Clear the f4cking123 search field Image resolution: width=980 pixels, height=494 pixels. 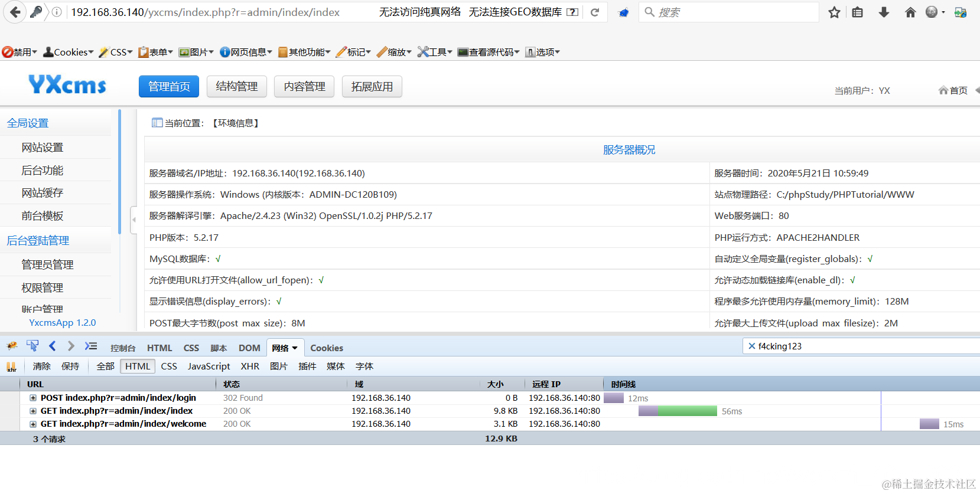(751, 346)
